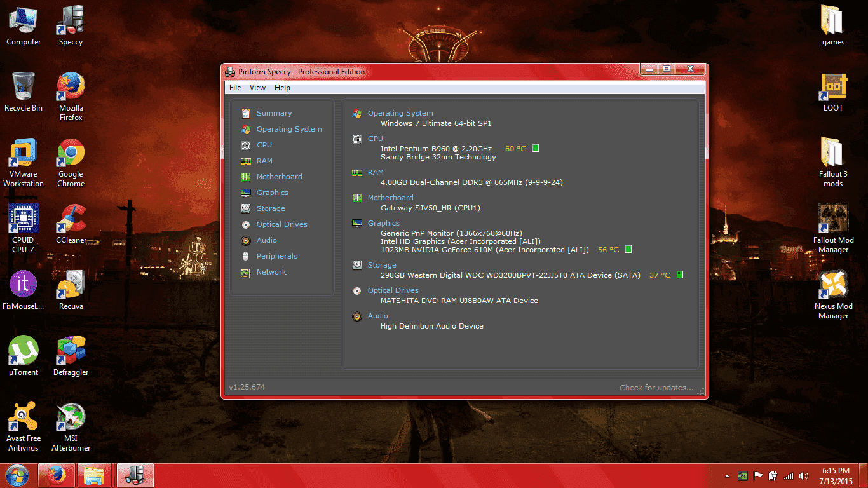Select the µTorrent desktop shortcut

[24, 356]
